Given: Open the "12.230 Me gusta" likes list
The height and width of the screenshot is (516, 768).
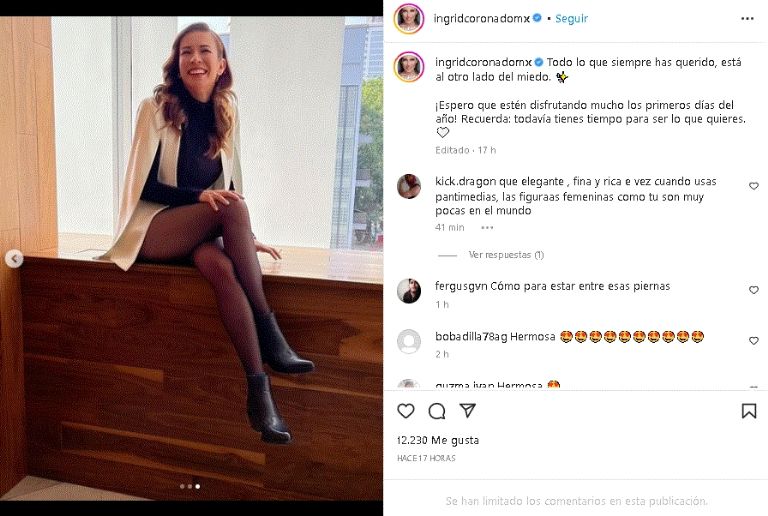Looking at the screenshot, I should click(x=438, y=440).
